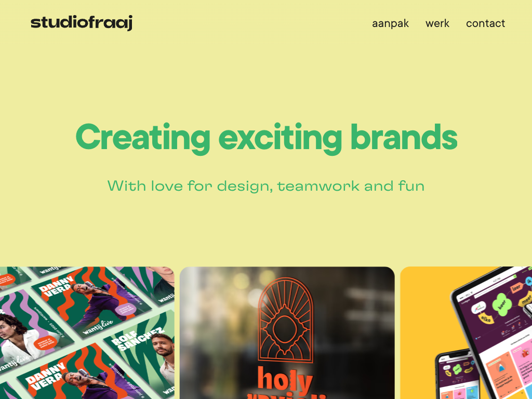Image resolution: width=532 pixels, height=399 pixels.
Task: Open the holy window sign project
Action: point(287,333)
